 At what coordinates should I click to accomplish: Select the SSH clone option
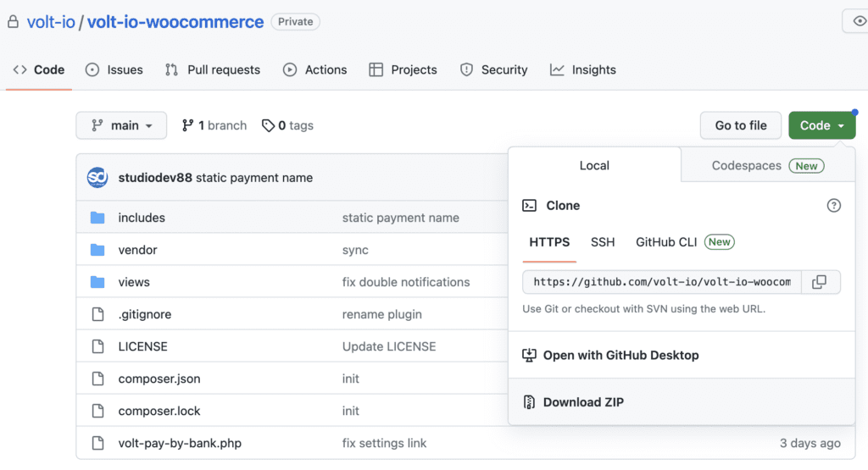coord(603,242)
